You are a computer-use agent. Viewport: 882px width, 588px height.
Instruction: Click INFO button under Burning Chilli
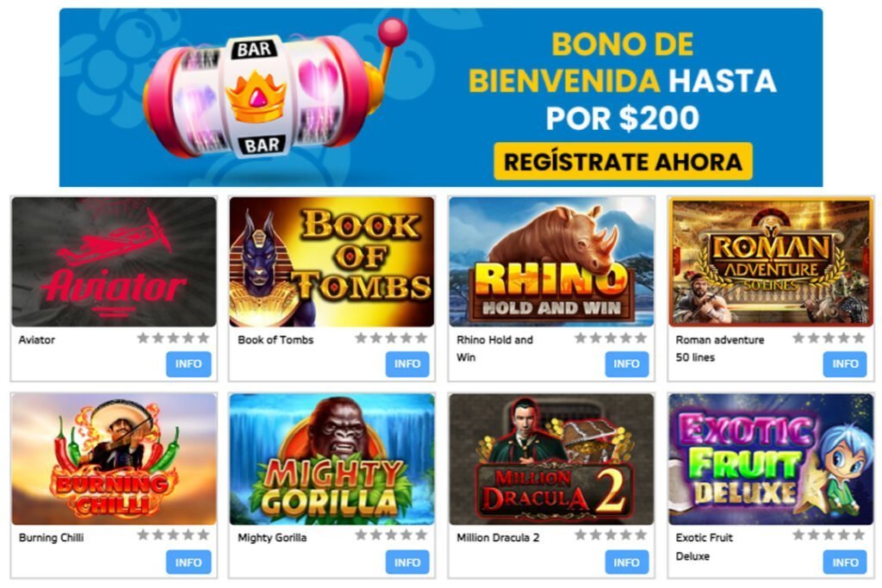click(x=189, y=562)
